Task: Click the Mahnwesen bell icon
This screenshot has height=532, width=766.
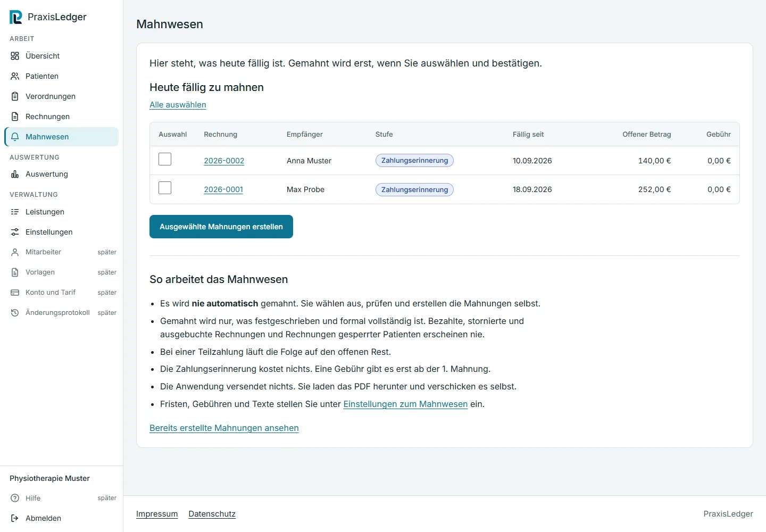Action: click(15, 137)
